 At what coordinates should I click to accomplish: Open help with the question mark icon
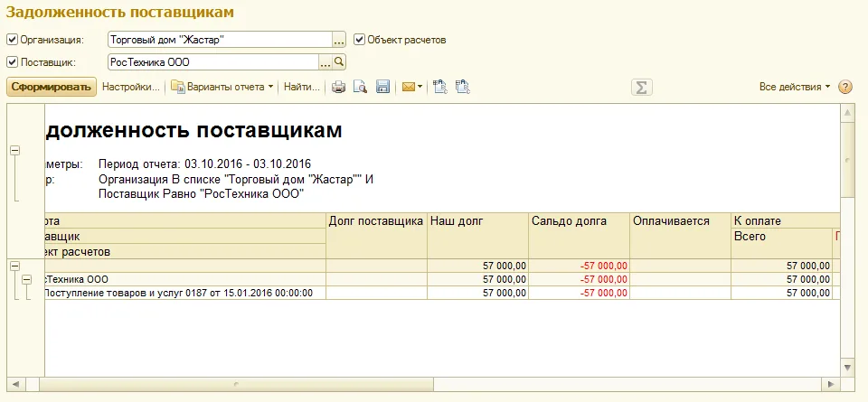point(845,87)
